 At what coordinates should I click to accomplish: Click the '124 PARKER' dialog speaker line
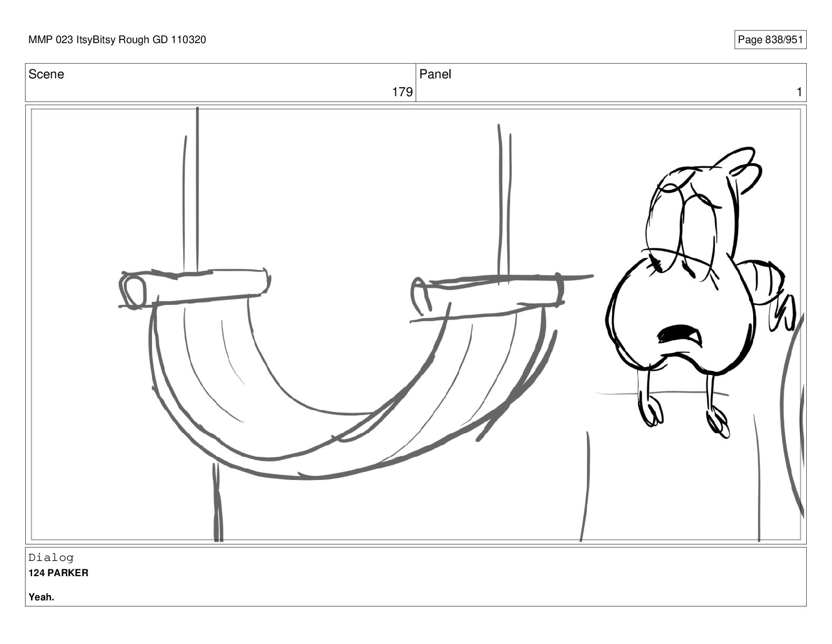point(58,573)
